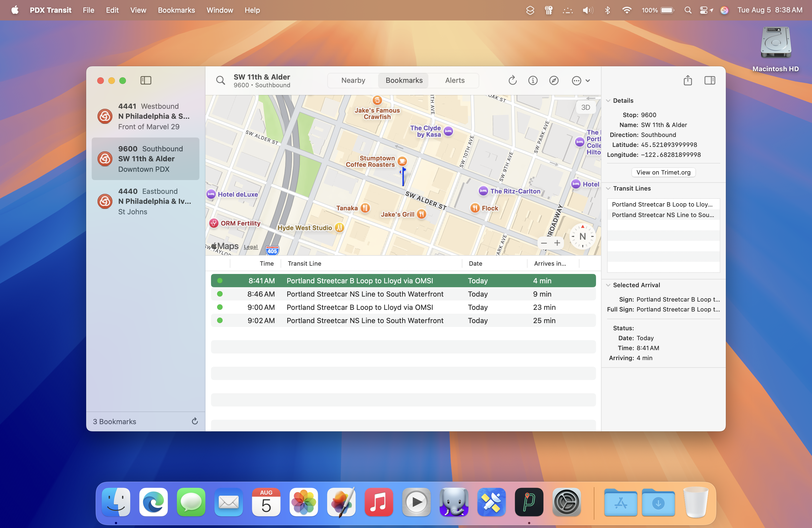Select bookmark 9600 SW 11th & Alder
This screenshot has height=528, width=812.
click(145, 159)
